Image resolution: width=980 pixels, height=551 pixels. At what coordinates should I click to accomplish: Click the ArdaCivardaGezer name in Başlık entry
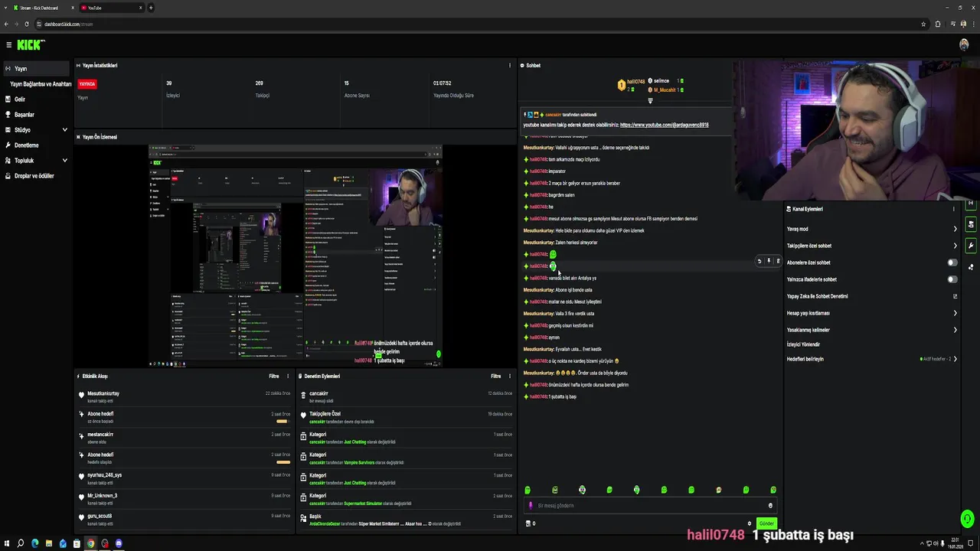tap(325, 524)
